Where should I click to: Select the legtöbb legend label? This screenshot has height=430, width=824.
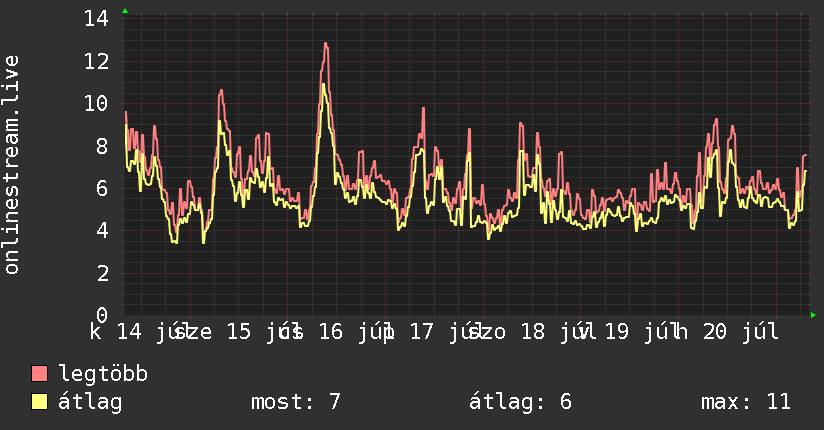click(x=103, y=374)
